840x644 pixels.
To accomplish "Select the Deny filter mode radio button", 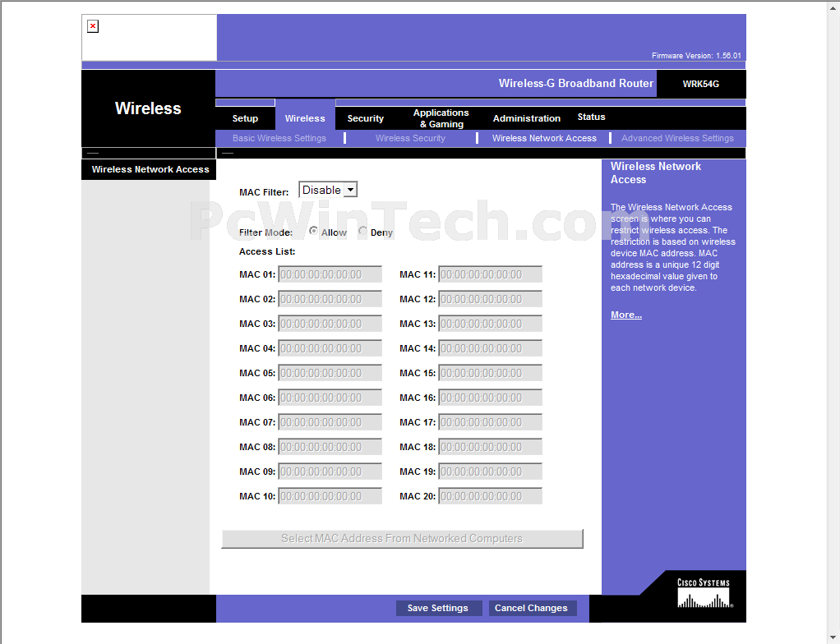I will [362, 231].
